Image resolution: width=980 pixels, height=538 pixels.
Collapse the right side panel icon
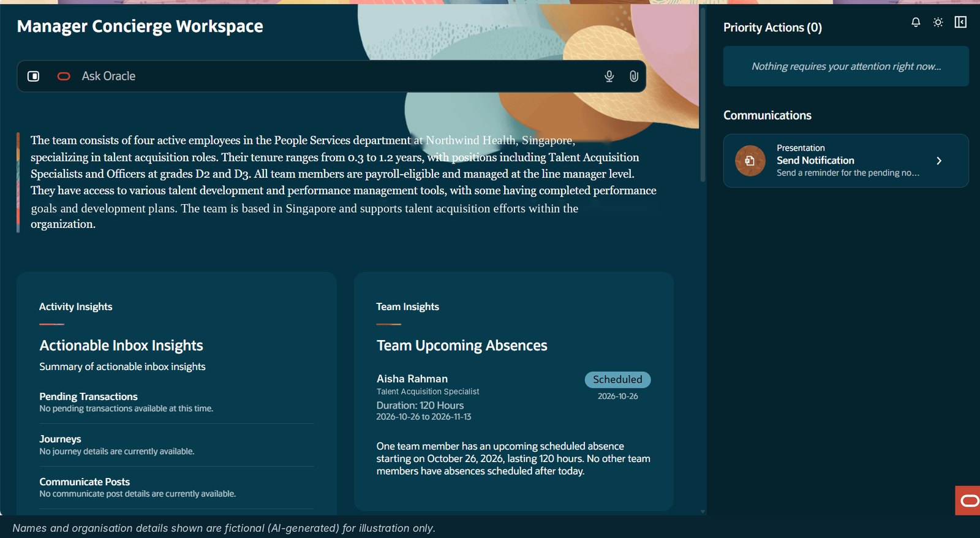pyautogui.click(x=960, y=22)
